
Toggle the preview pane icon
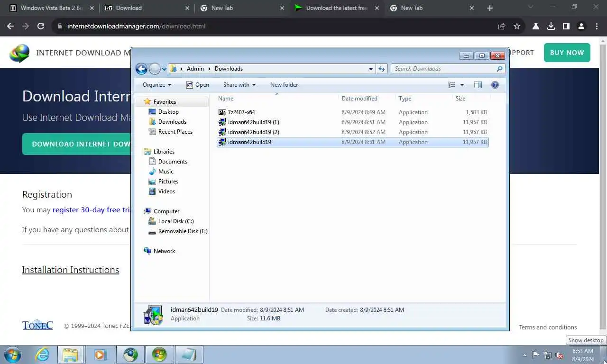click(x=478, y=85)
